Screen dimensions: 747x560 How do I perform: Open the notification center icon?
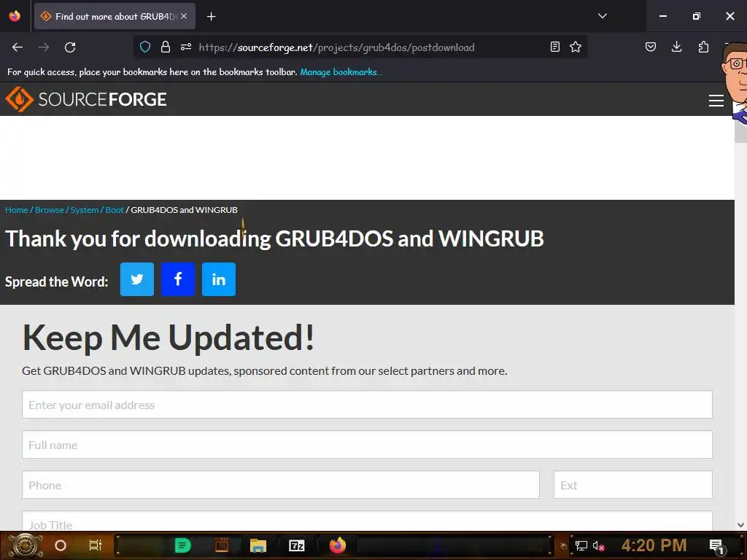pyautogui.click(x=716, y=546)
